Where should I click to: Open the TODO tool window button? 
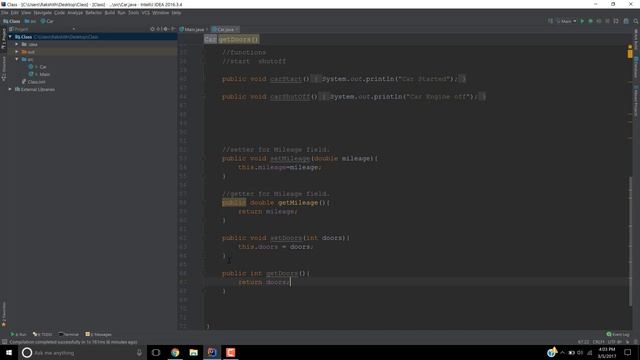[x=42, y=334]
